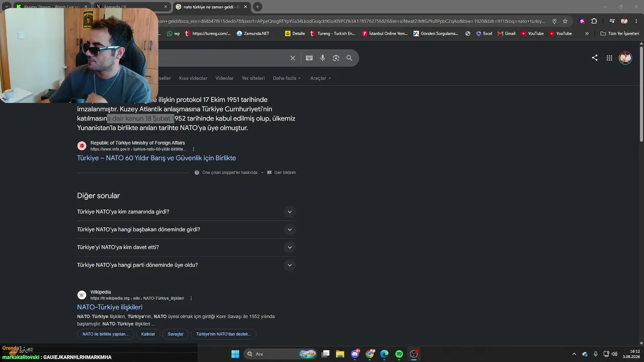Viewport: 644px width, 362px height.
Task: Select the "Türkiye'nin NATO'dan destek..." chip
Action: click(x=223, y=334)
